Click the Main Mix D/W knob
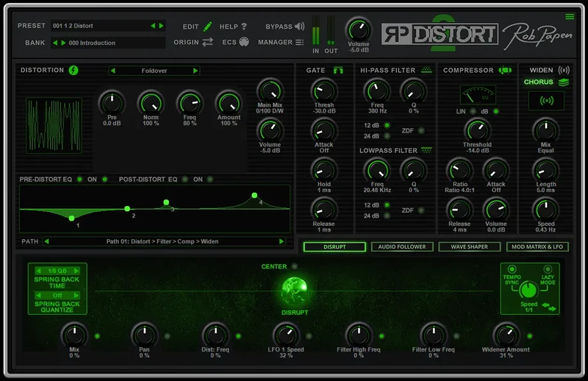588x381 pixels. [x=270, y=91]
